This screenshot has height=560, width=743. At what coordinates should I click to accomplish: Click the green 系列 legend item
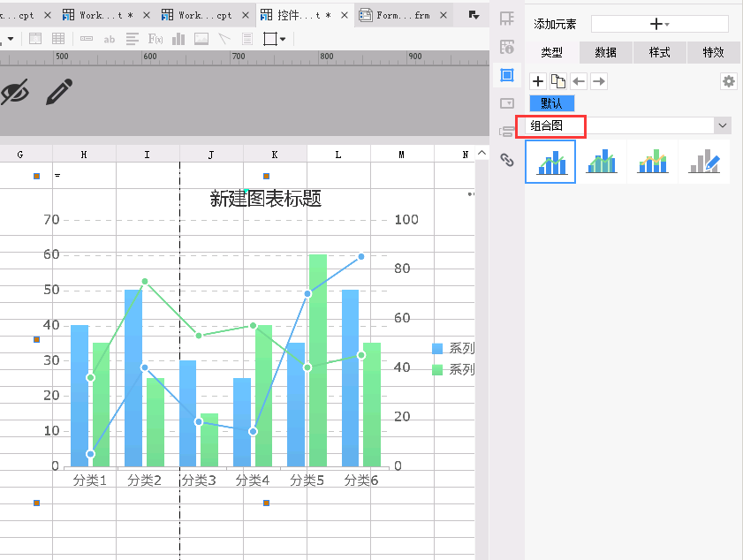(x=453, y=369)
